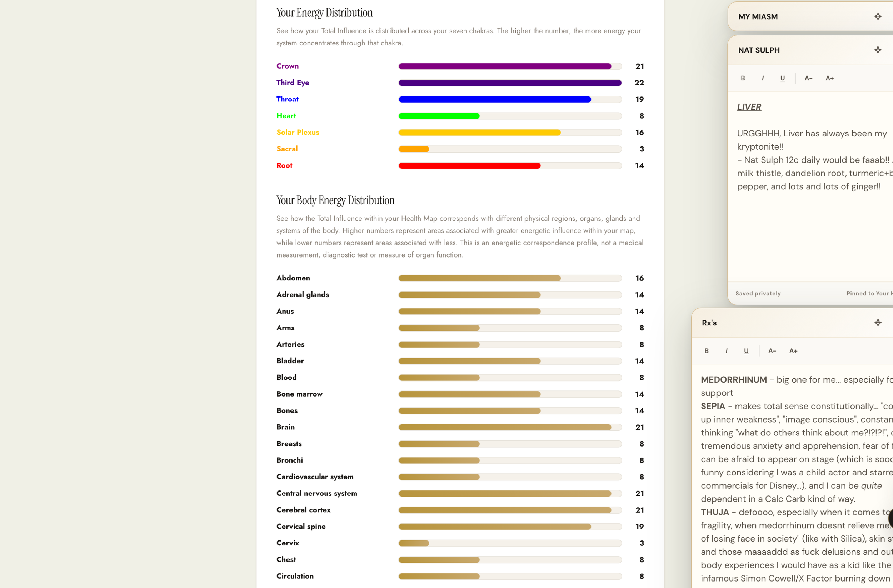This screenshot has height=588, width=893.
Task: Click the Solar Plexus chakra bar
Action: [x=510, y=133]
